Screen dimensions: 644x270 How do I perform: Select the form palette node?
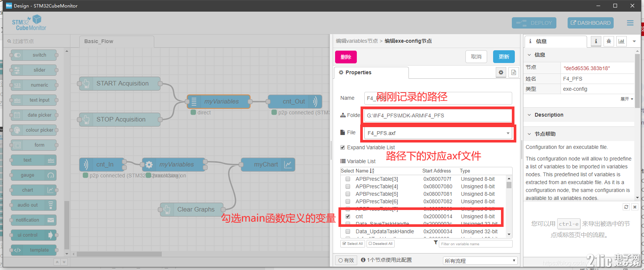[34, 145]
